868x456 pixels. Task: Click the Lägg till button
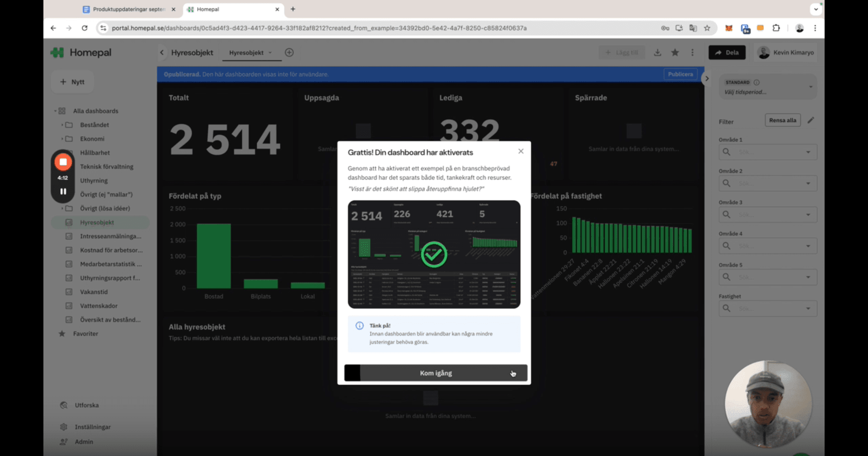622,52
